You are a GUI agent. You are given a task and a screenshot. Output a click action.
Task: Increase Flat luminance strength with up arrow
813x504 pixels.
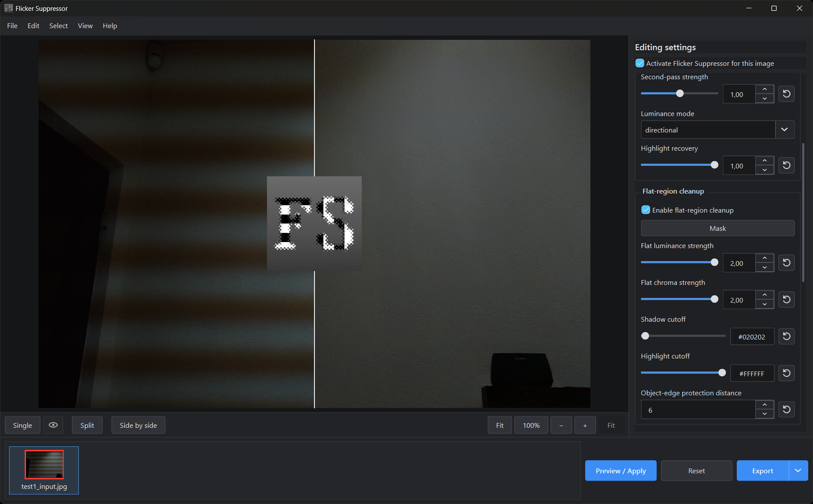[764, 258]
